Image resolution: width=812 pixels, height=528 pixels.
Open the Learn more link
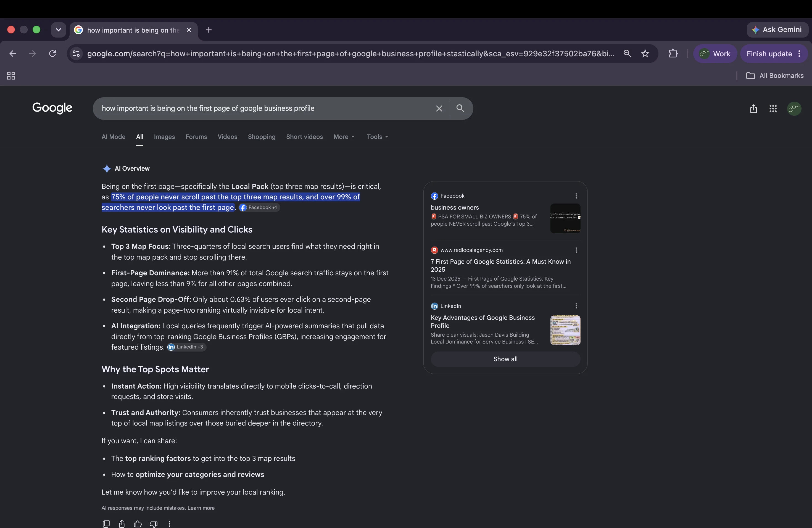click(201, 508)
